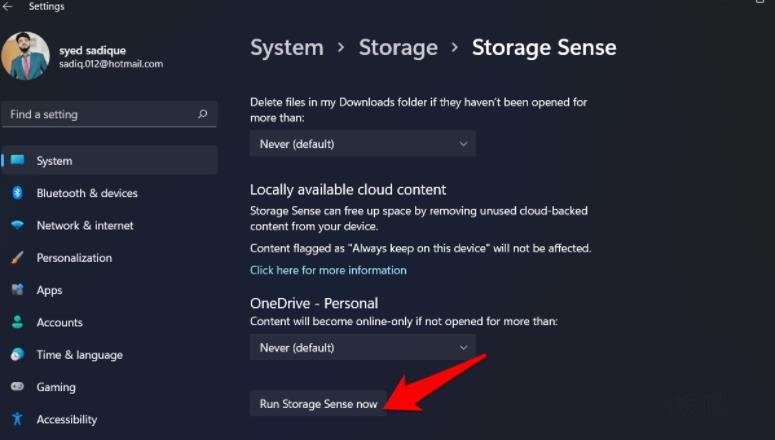This screenshot has height=440, width=775.
Task: Navigate to Storage in the breadcrumb
Action: [x=398, y=47]
